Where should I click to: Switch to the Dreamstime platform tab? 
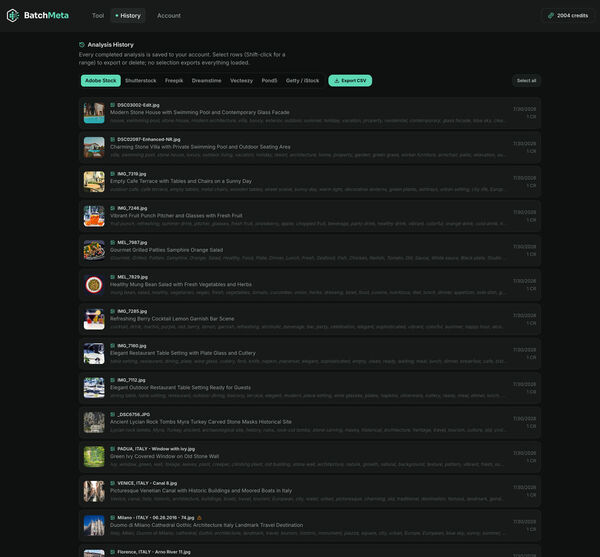point(206,81)
